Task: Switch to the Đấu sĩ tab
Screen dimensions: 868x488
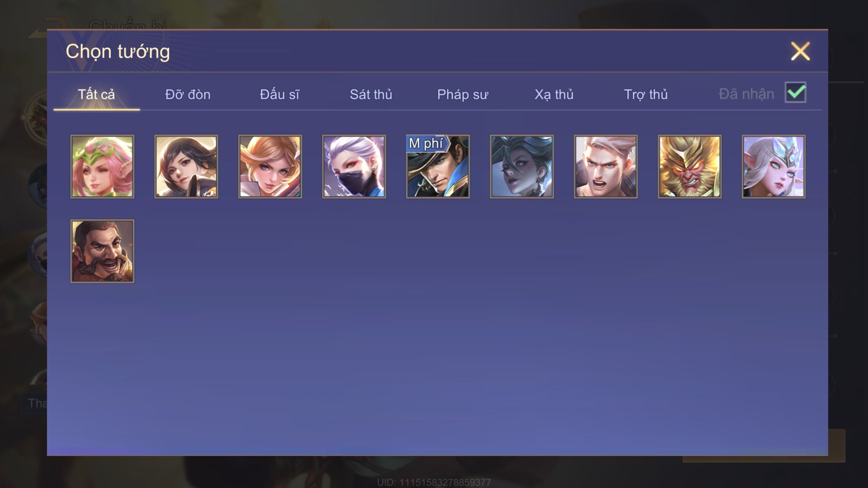Action: pos(280,94)
